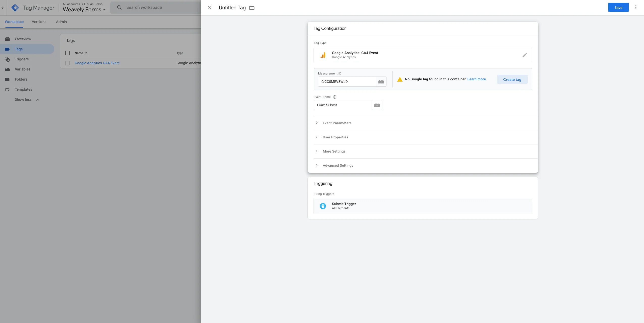Toggle the select-all checkbox in Tags table

tap(67, 53)
